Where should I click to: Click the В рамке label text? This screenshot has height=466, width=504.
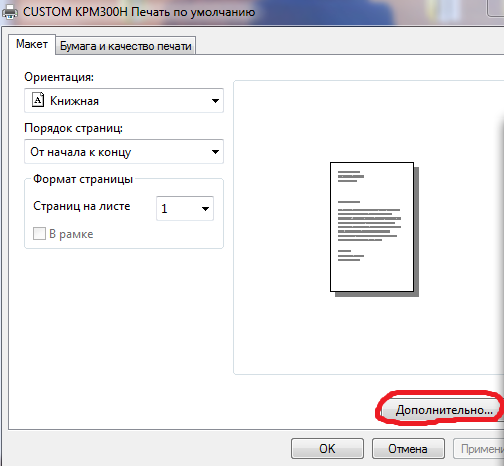coord(71,234)
